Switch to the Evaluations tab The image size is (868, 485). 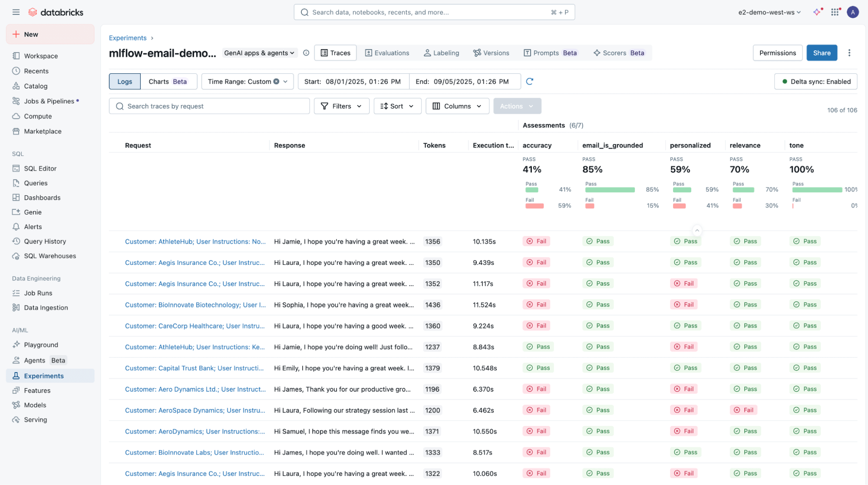pos(387,53)
